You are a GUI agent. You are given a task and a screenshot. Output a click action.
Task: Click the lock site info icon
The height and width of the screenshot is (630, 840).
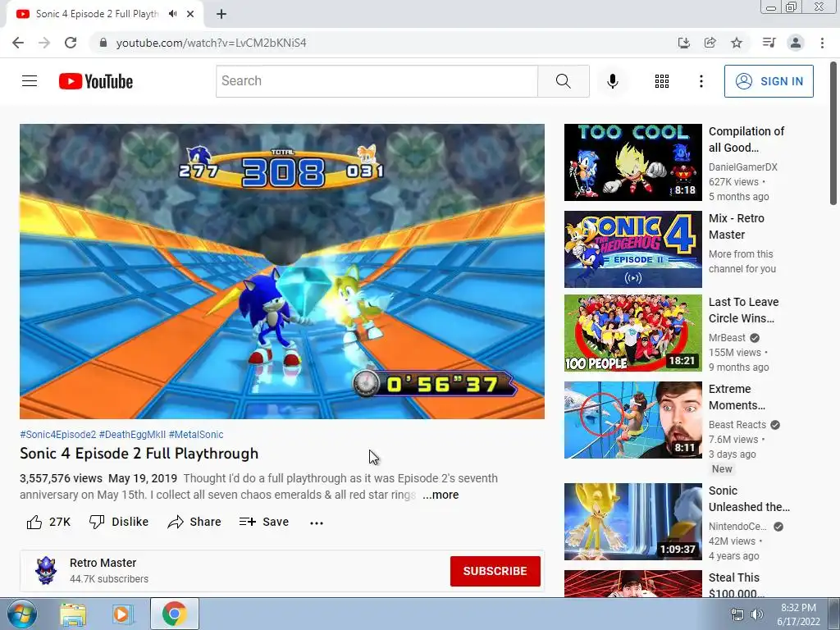coord(103,43)
